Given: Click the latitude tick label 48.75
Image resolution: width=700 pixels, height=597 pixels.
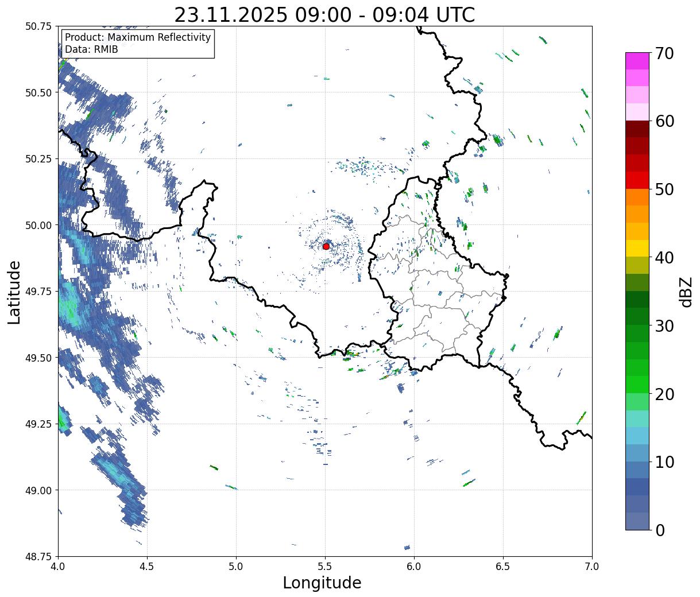Looking at the screenshot, I should pyautogui.click(x=38, y=557).
